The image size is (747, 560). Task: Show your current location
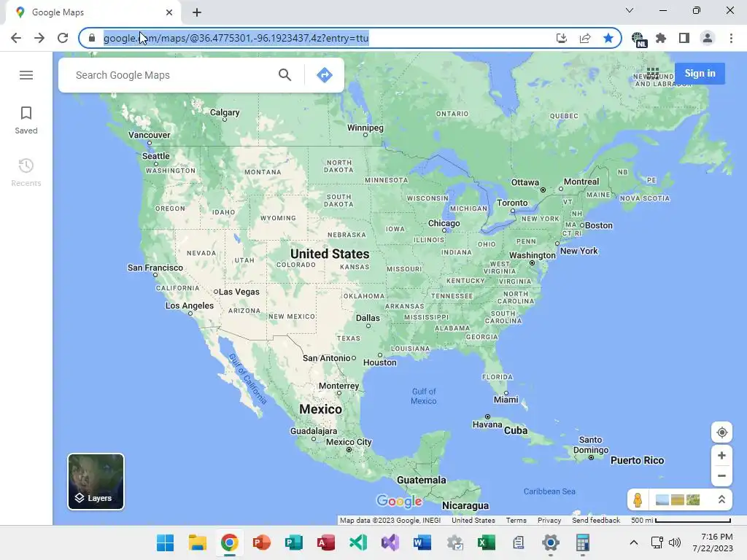tap(721, 432)
